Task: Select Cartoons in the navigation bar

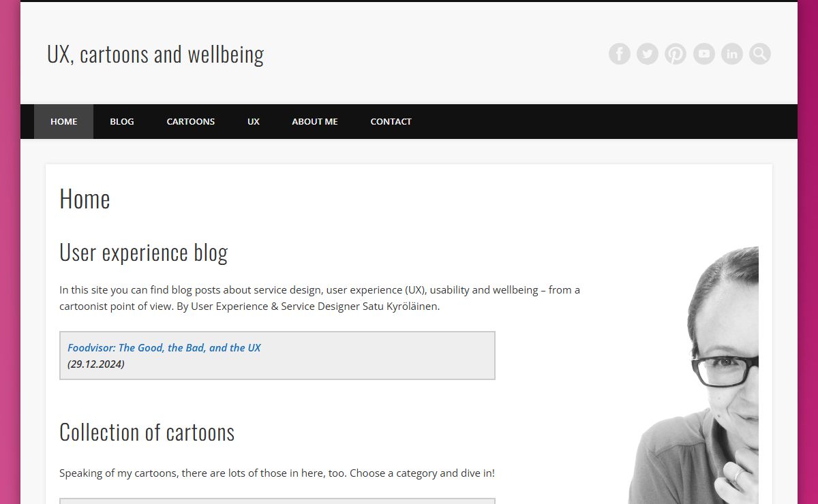Action: coord(191,122)
